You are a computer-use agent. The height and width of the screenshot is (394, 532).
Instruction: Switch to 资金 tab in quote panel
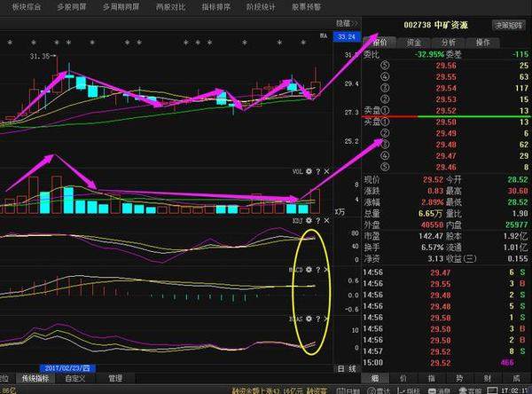tap(414, 42)
